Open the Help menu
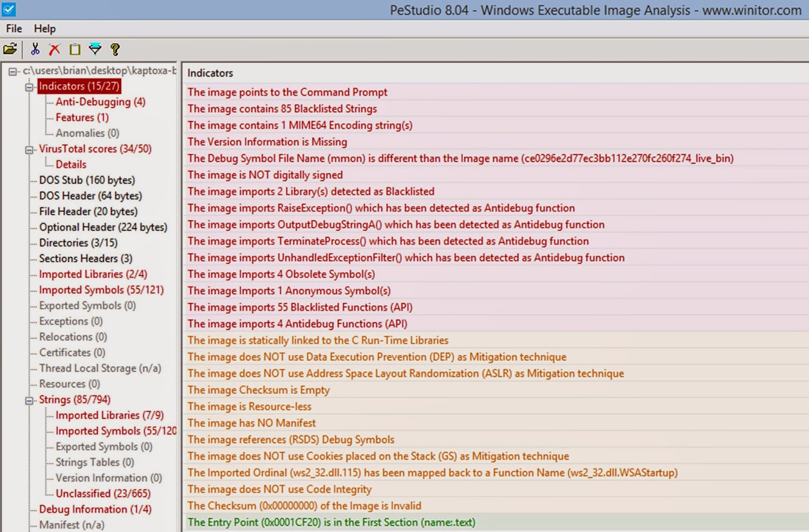Viewport: 809px width, 532px height. pos(44,29)
